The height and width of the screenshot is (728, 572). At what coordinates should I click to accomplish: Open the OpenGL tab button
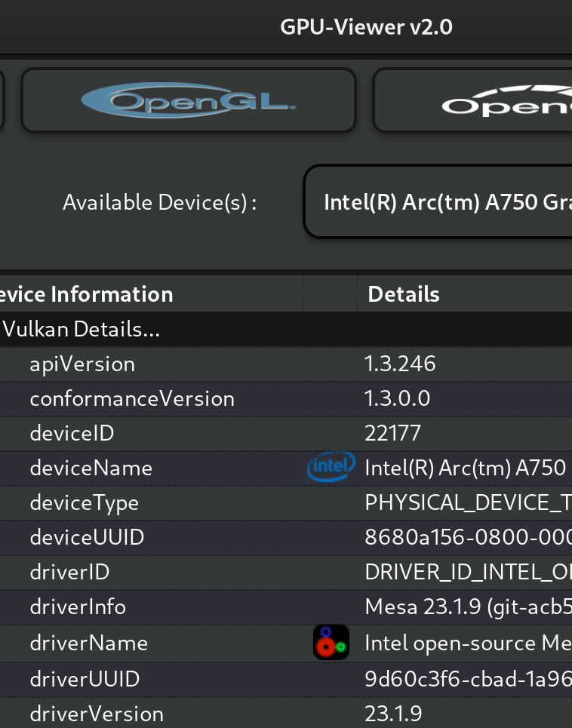pos(189,100)
